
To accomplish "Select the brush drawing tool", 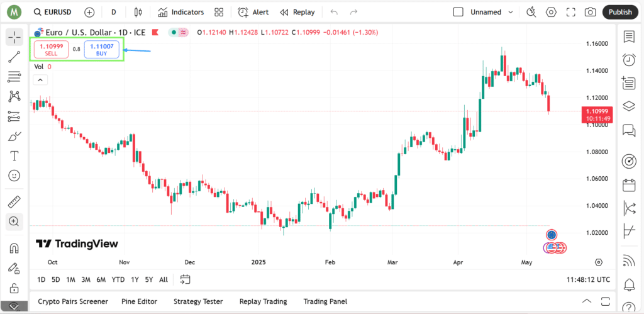I will (14, 137).
